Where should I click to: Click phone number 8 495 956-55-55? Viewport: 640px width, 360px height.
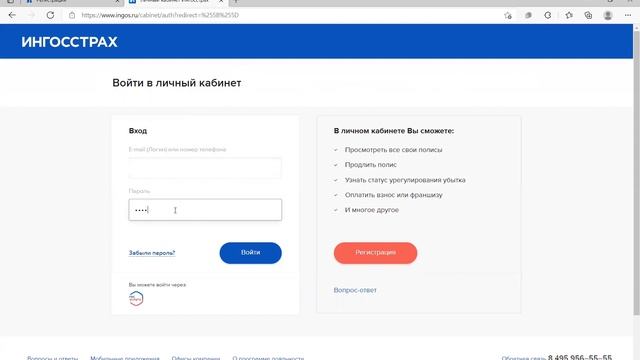pyautogui.click(x=580, y=358)
